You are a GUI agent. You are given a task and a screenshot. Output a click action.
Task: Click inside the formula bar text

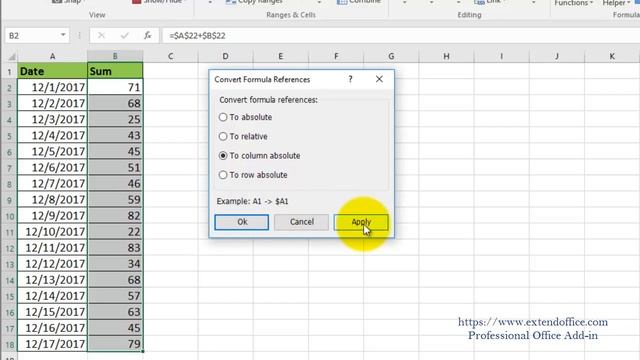tap(197, 36)
